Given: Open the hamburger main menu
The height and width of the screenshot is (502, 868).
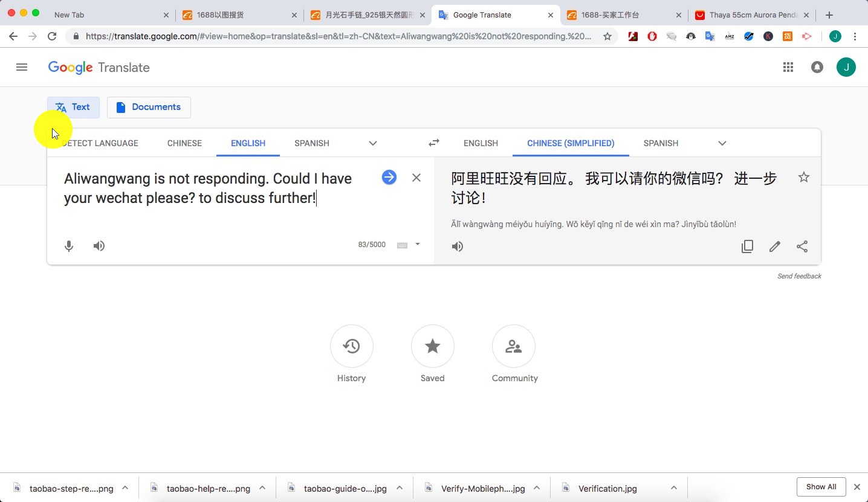Looking at the screenshot, I should point(22,68).
